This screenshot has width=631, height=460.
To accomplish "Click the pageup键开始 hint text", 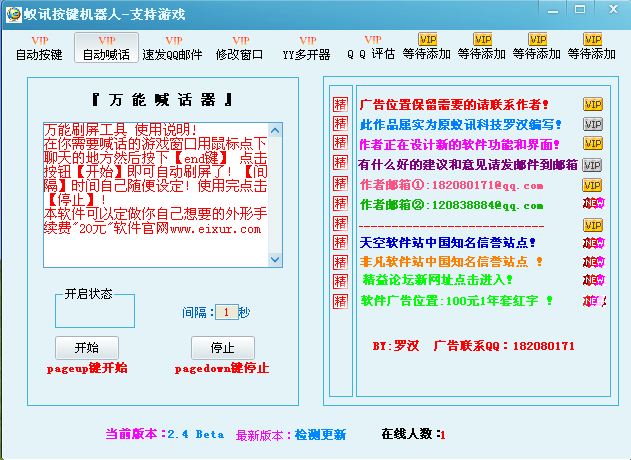I will pyautogui.click(x=87, y=368).
